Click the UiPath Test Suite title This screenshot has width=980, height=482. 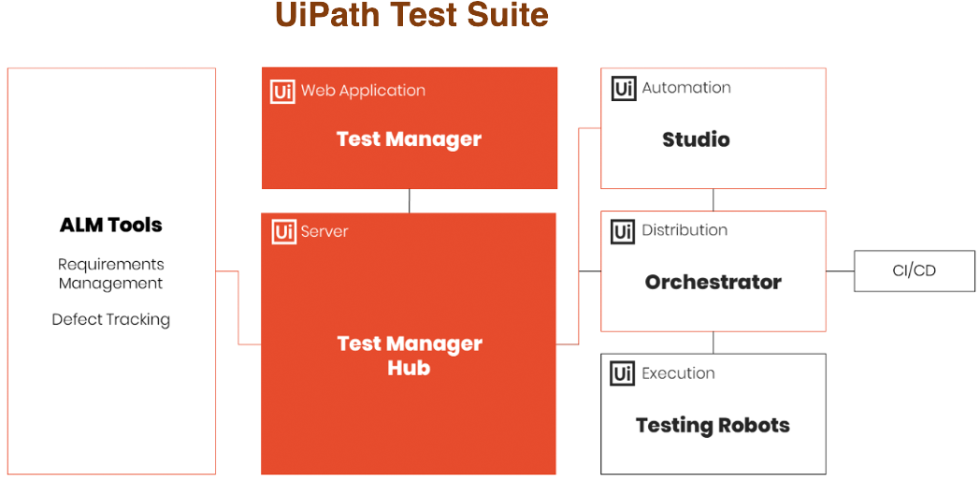pyautogui.click(x=411, y=16)
